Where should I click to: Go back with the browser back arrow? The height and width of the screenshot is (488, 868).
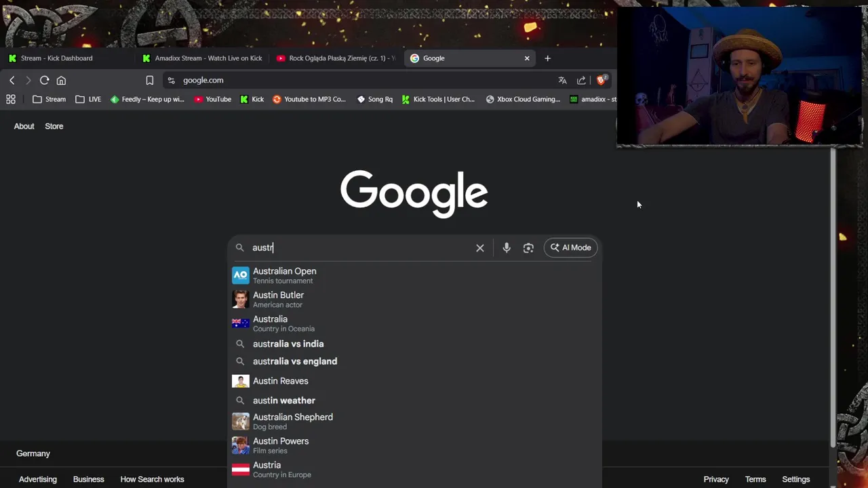(x=12, y=80)
